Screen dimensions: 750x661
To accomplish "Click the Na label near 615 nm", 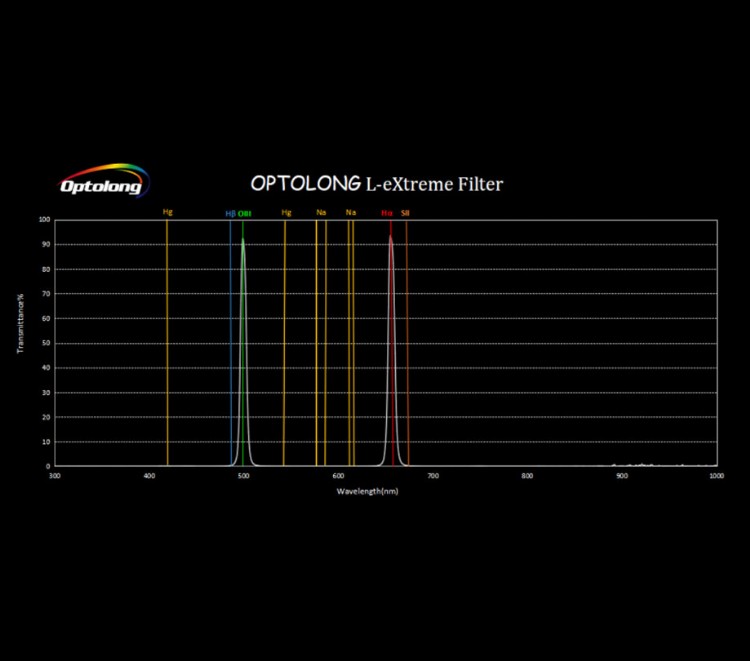I will coord(351,212).
